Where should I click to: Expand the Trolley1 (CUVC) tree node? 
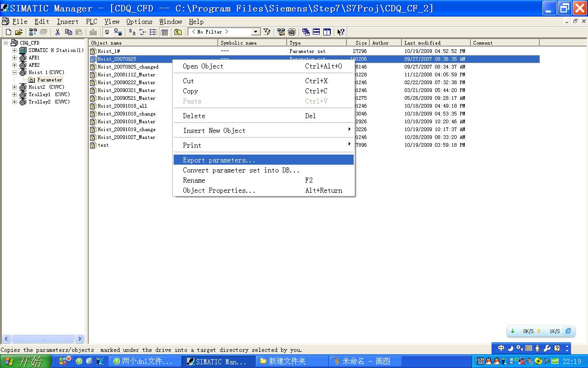[14, 94]
